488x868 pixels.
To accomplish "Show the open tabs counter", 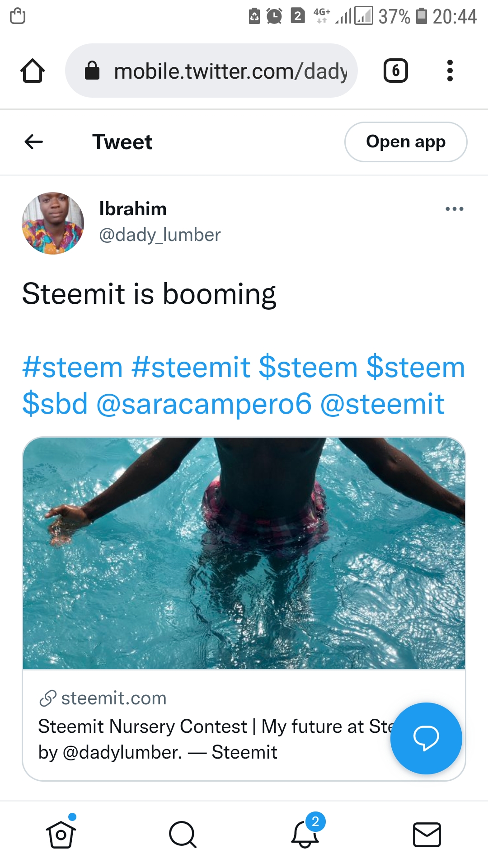I will click(x=396, y=71).
